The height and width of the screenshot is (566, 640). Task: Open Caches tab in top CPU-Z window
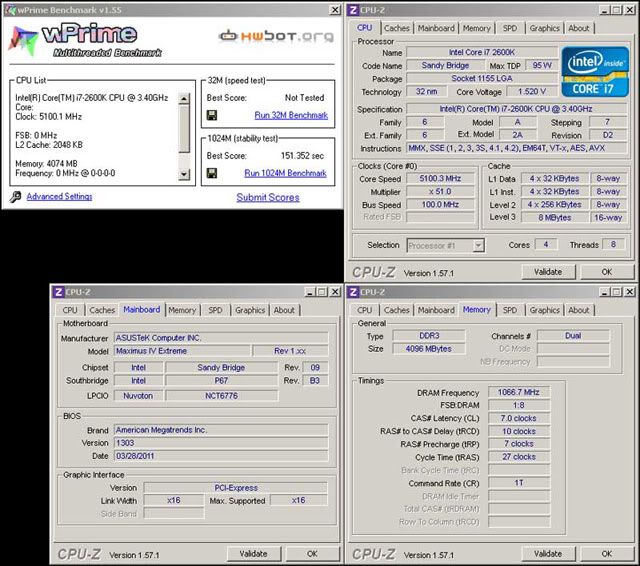coord(396,28)
